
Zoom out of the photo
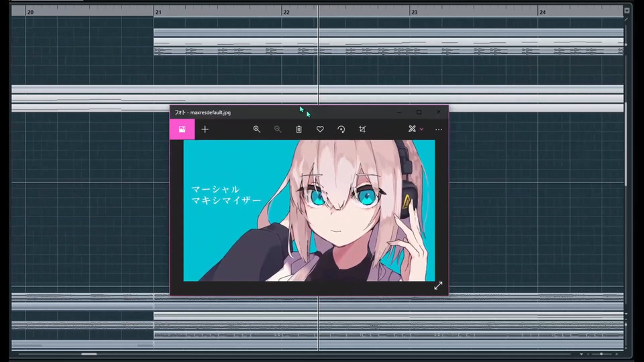point(278,129)
